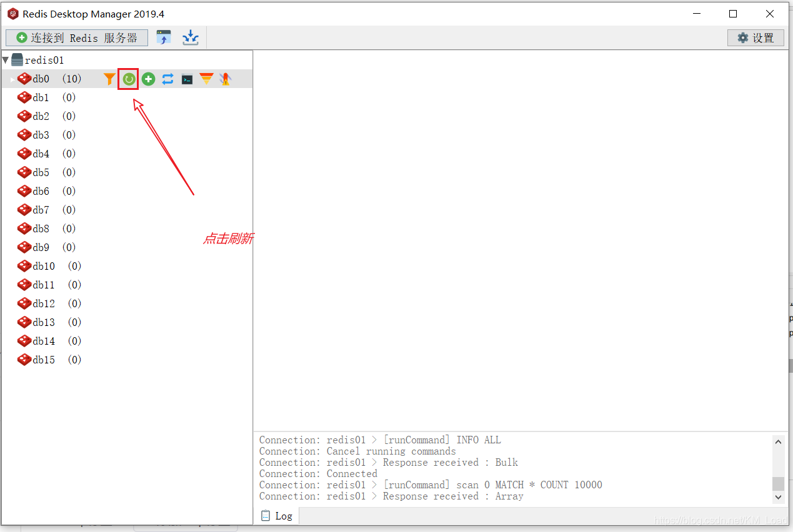
Task: Click the log scrollbar up arrow
Action: pyautogui.click(x=778, y=441)
